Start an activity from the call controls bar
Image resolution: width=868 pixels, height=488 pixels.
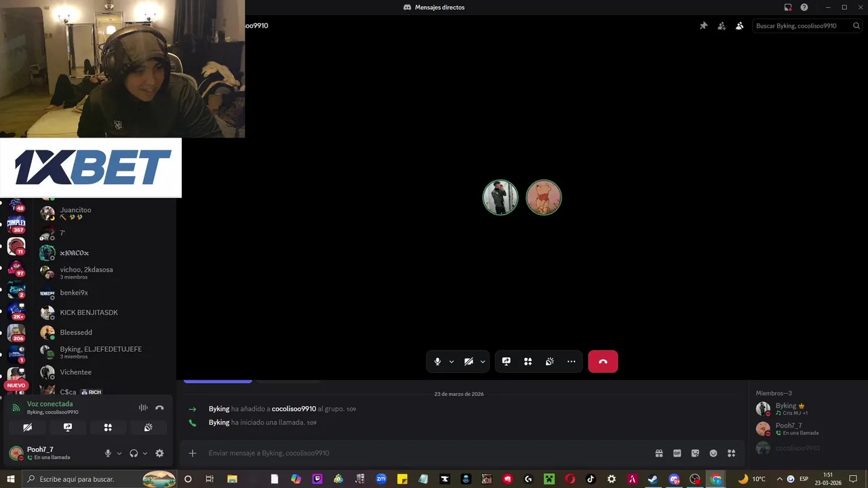point(528,362)
